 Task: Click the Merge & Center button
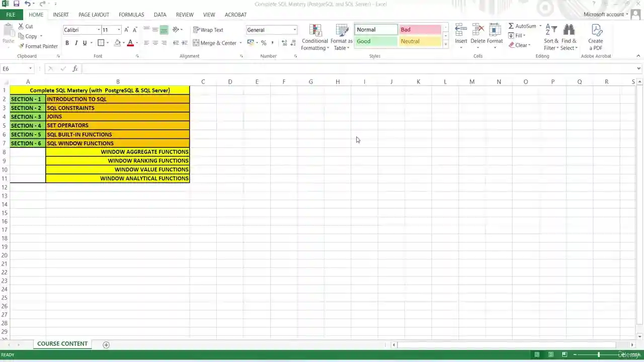(x=214, y=43)
